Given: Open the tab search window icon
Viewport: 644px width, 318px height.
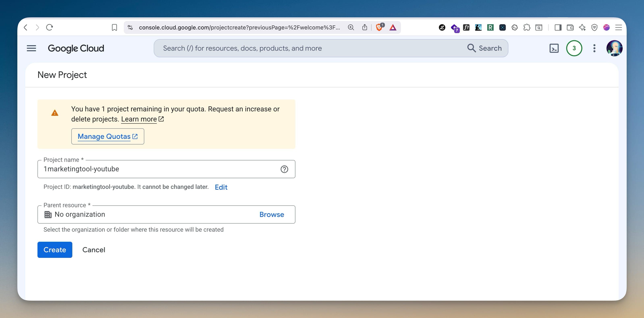Looking at the screenshot, I should [x=539, y=27].
